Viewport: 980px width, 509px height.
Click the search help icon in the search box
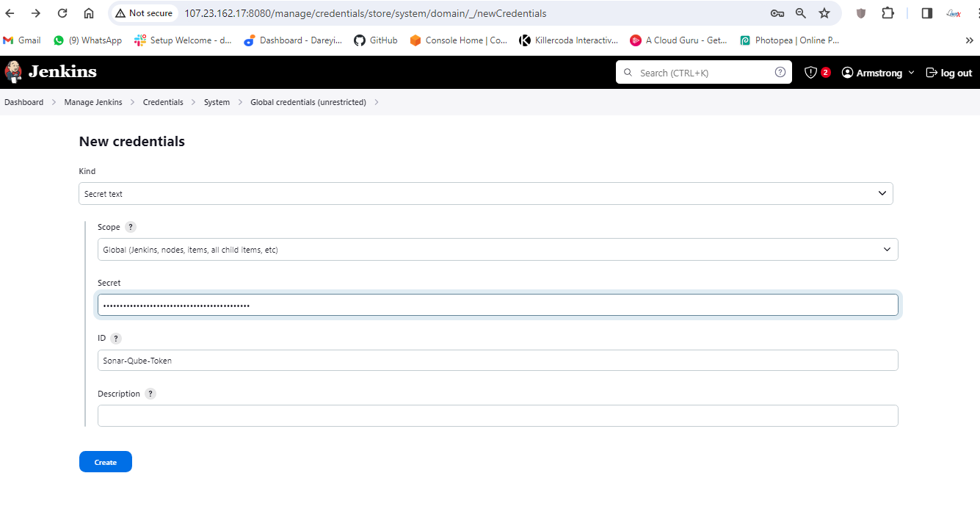780,73
